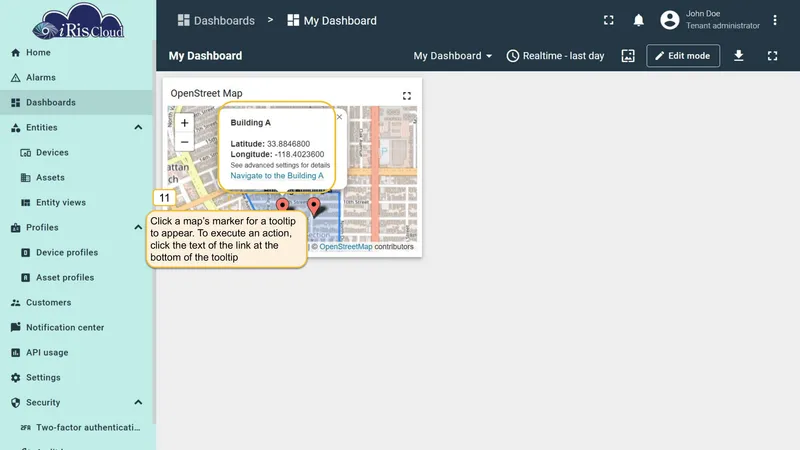Click the download dashboard icon
The height and width of the screenshot is (450, 800).
coord(738,56)
